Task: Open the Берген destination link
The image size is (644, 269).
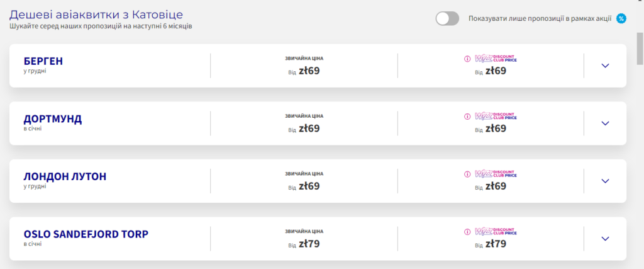Action: tap(43, 61)
